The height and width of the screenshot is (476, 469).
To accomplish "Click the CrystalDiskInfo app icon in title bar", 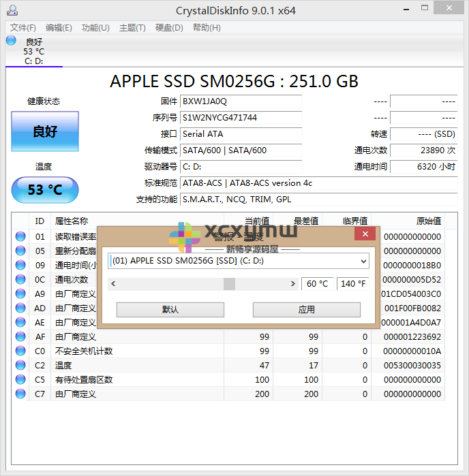I will pos(12,10).
